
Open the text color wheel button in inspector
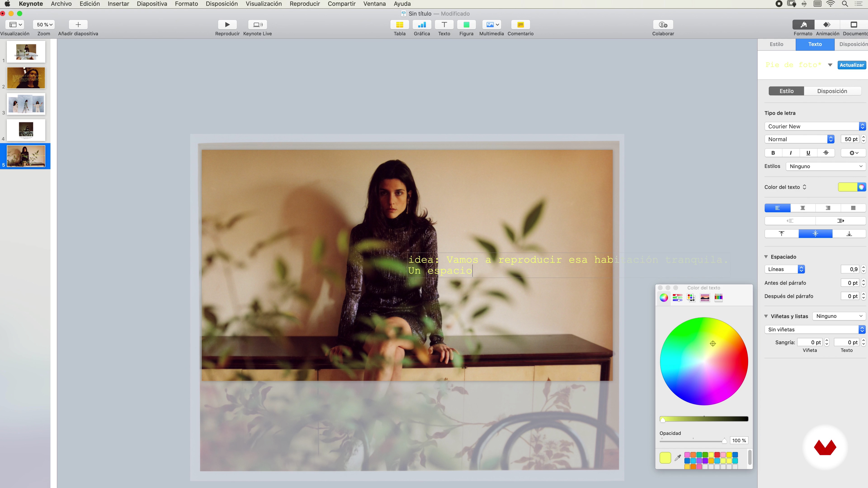pos(861,187)
